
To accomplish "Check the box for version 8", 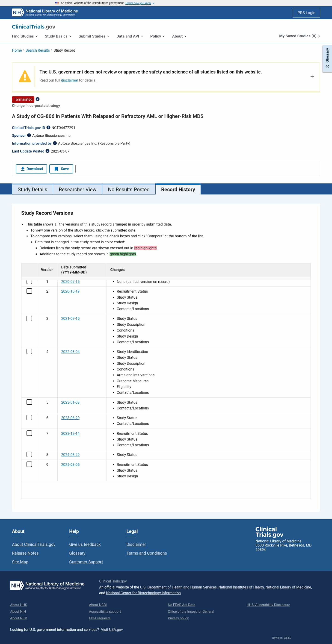I will coord(29,454).
